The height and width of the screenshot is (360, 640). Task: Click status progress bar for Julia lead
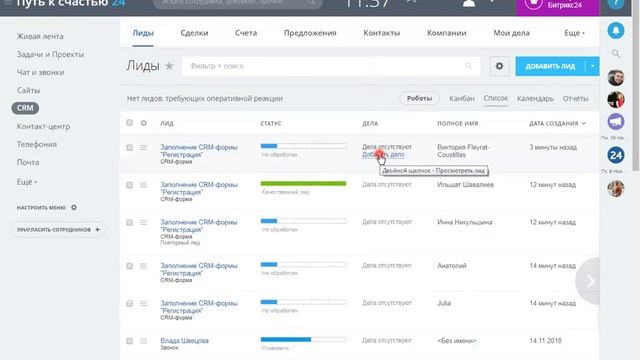click(x=303, y=302)
